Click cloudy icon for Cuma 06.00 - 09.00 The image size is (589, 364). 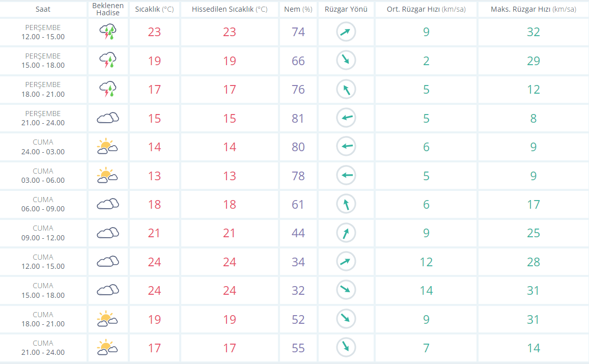(x=108, y=204)
